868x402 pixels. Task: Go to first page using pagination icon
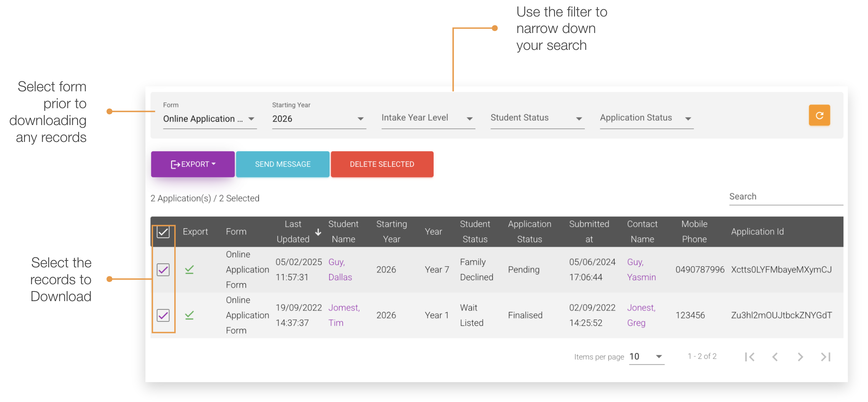click(x=750, y=356)
